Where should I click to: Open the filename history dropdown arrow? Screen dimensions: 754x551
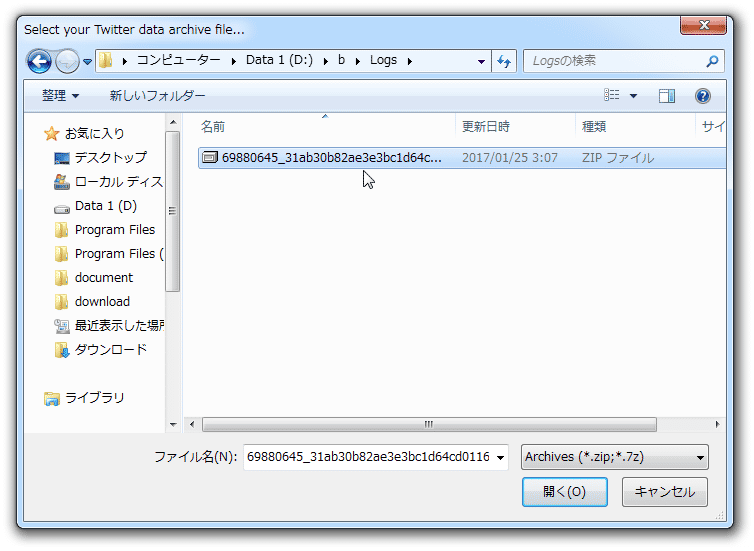click(x=501, y=457)
